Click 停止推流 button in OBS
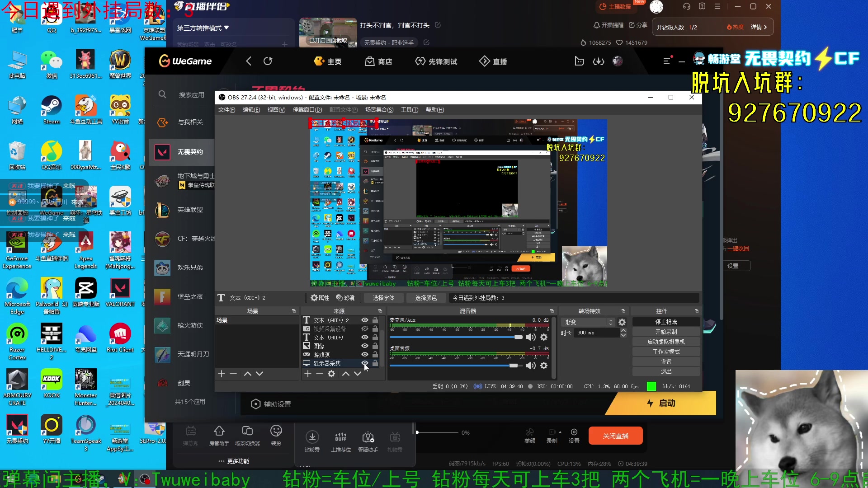 point(666,322)
